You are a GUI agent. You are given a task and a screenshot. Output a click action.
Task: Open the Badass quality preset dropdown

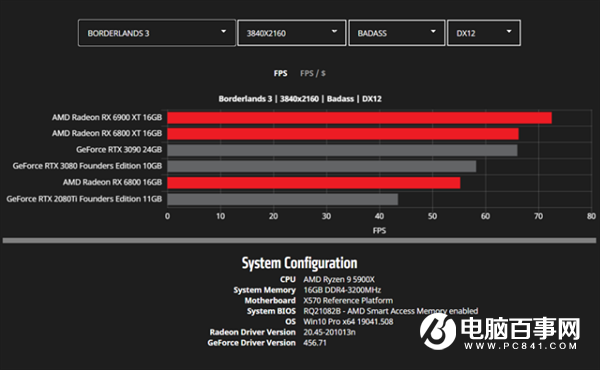tap(396, 33)
